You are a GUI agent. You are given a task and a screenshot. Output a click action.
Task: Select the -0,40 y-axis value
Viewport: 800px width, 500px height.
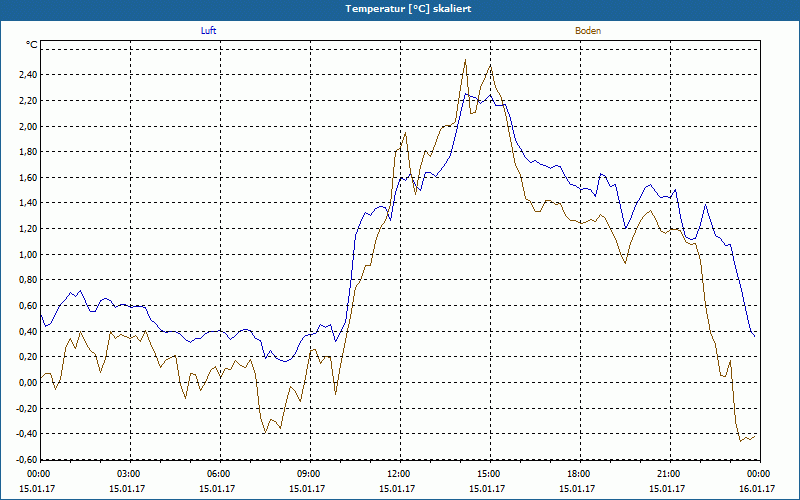(x=28, y=434)
